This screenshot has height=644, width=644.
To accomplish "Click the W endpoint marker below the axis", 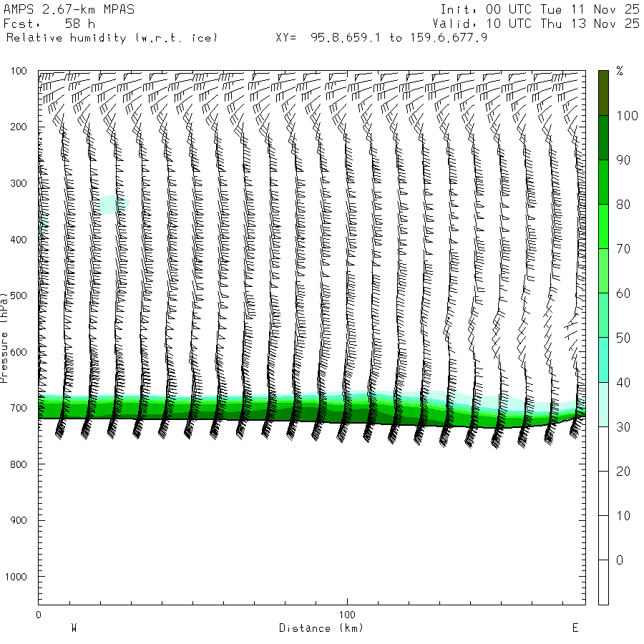I will [x=74, y=628].
